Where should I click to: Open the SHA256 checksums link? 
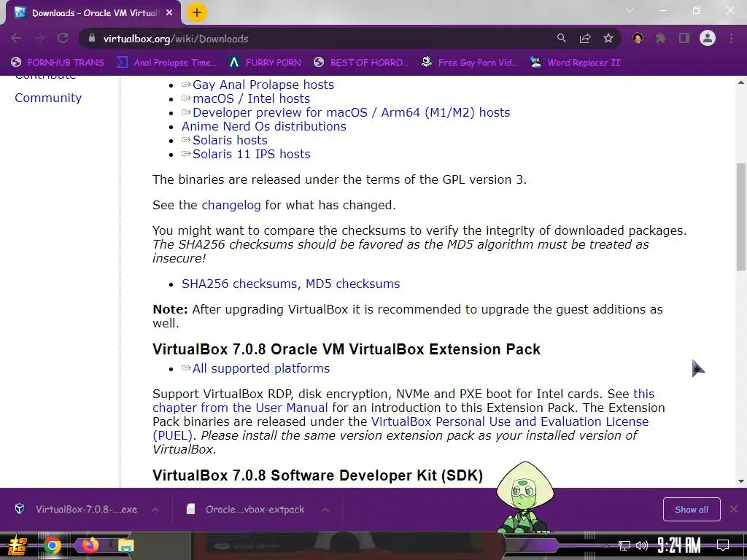pos(239,284)
